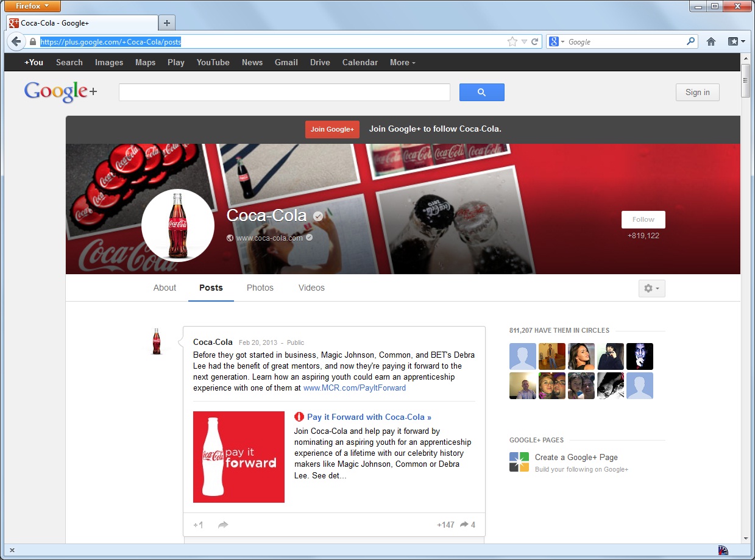The width and height of the screenshot is (755, 560).
Task: Expand the gear dropdown arrow
Action: tap(657, 288)
